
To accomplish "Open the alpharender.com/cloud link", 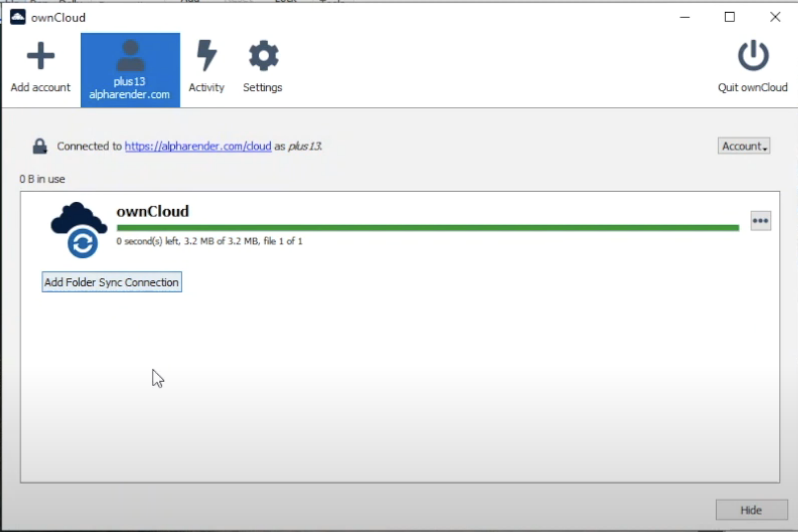I will pyautogui.click(x=198, y=146).
